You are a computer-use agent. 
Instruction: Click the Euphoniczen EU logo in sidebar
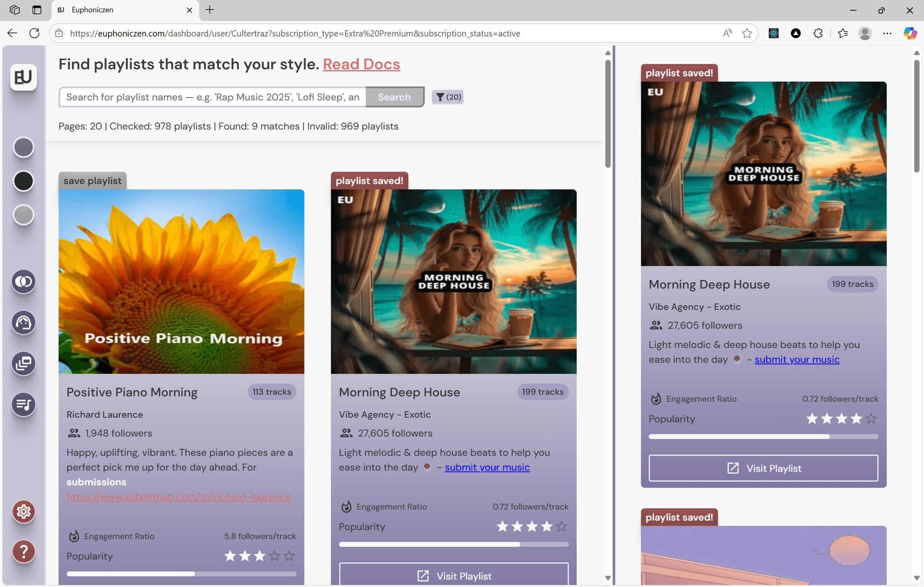23,77
